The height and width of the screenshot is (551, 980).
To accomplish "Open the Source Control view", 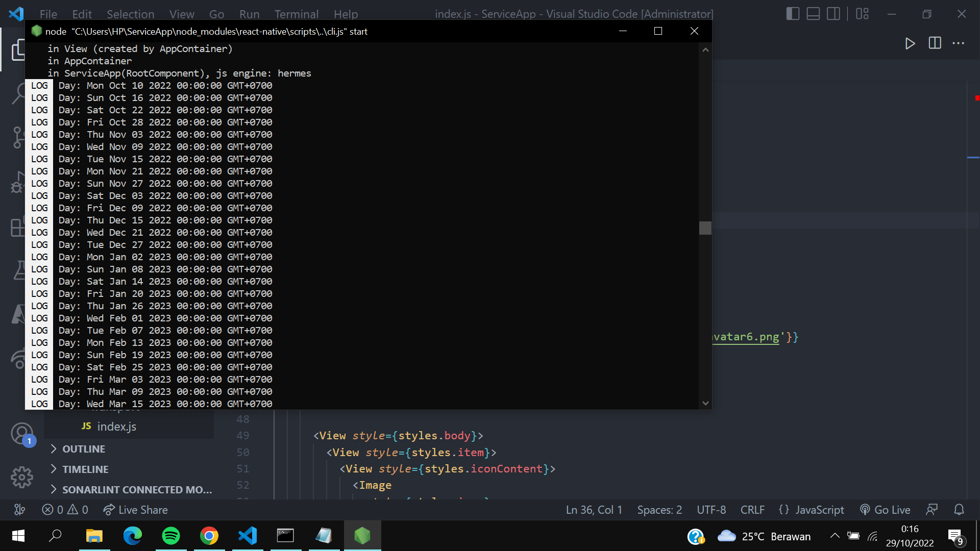I will pos(19,137).
